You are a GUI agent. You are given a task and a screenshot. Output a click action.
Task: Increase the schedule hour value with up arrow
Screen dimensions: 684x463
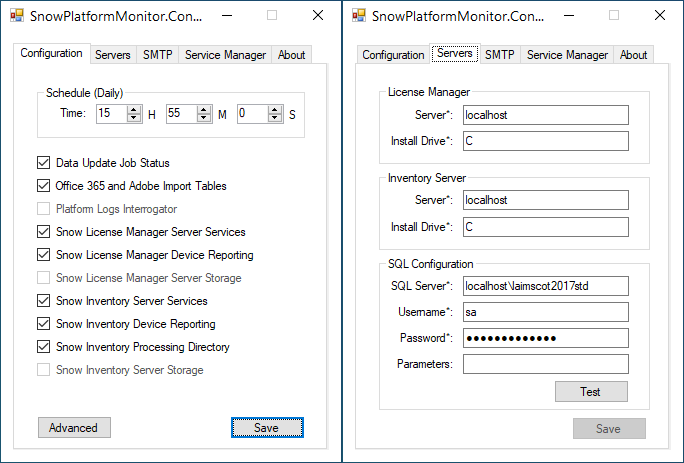[x=134, y=109]
